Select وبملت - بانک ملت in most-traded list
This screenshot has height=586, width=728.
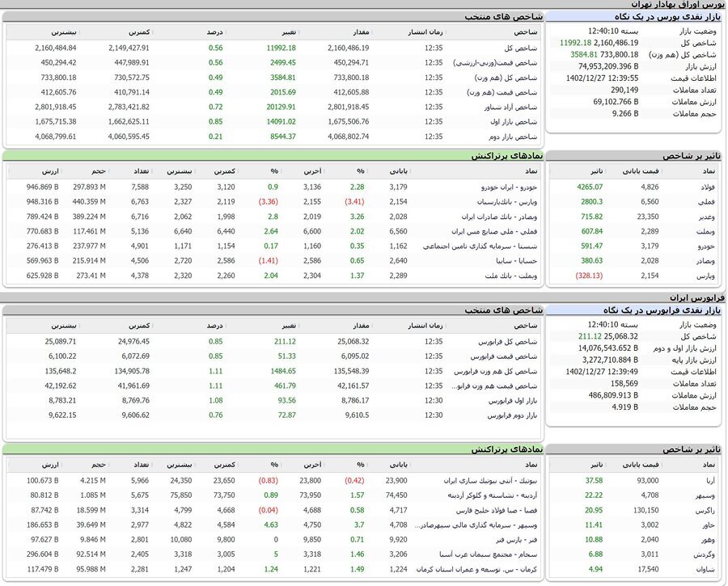(x=510, y=276)
